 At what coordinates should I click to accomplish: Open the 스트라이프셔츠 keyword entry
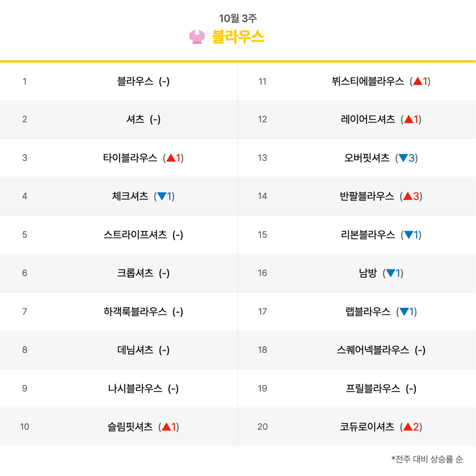click(x=135, y=235)
